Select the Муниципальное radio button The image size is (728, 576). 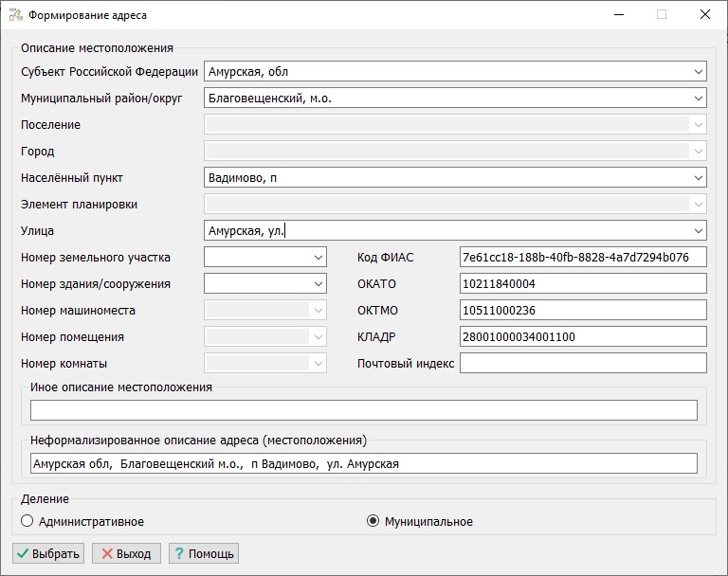373,521
